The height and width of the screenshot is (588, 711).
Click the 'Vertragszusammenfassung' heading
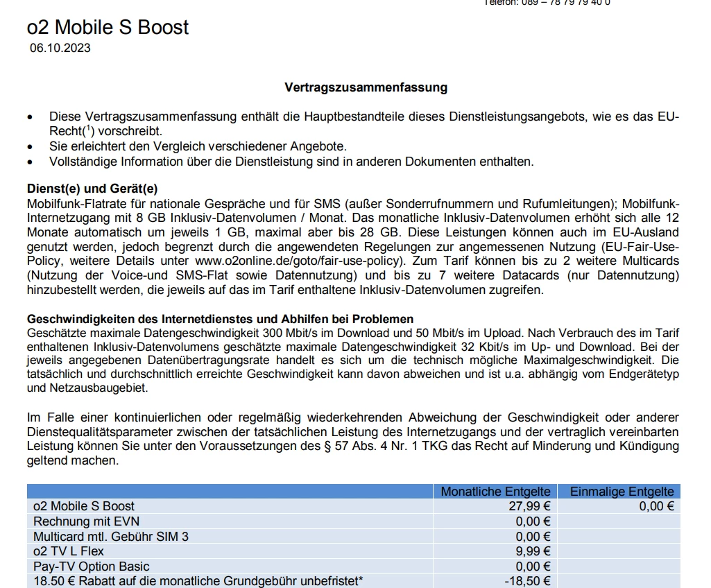(x=366, y=87)
